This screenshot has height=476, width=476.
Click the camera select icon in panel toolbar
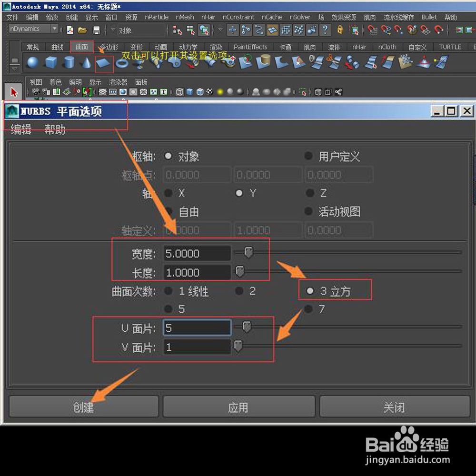(36, 92)
